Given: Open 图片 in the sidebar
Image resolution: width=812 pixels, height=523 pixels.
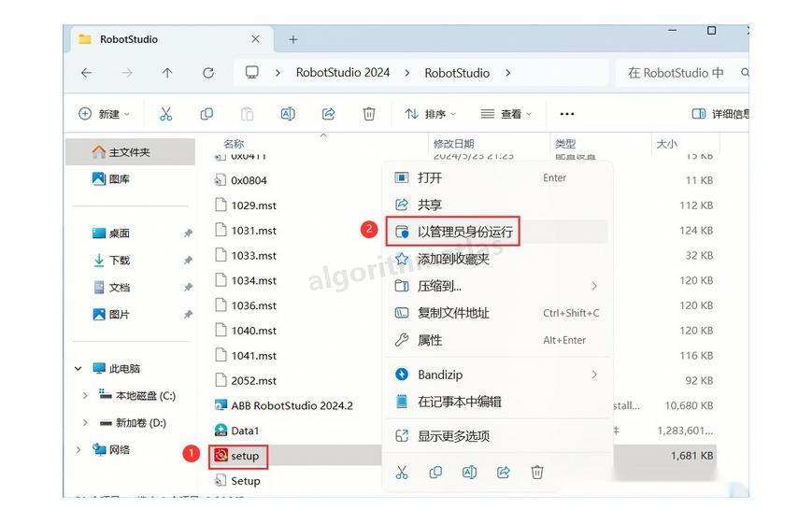Looking at the screenshot, I should tap(111, 315).
